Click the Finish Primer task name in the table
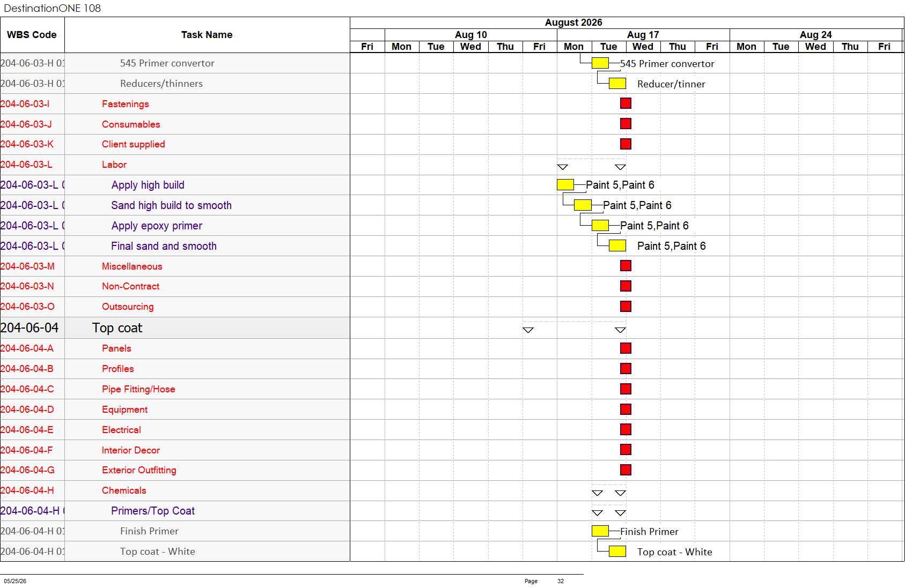 [149, 531]
